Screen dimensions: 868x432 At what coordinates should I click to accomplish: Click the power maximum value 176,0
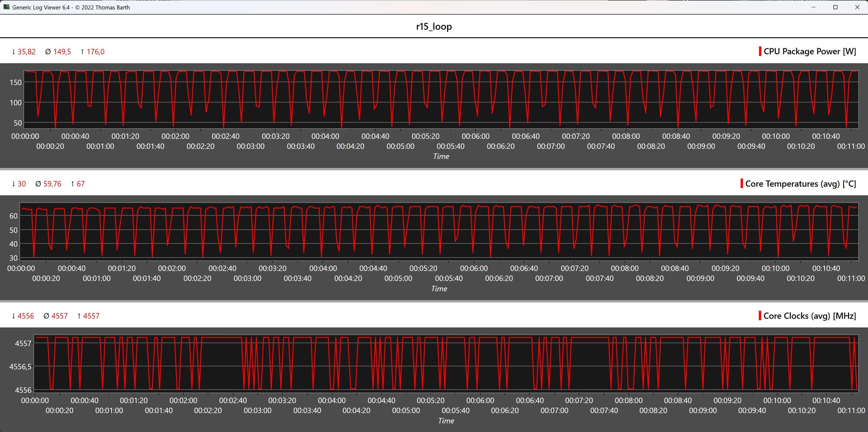(x=95, y=52)
